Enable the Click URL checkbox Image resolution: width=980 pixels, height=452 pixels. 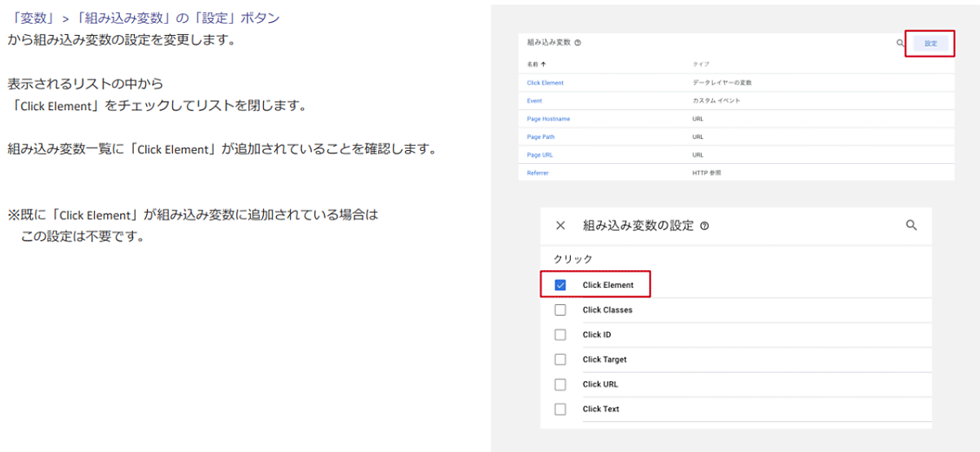coord(560,384)
